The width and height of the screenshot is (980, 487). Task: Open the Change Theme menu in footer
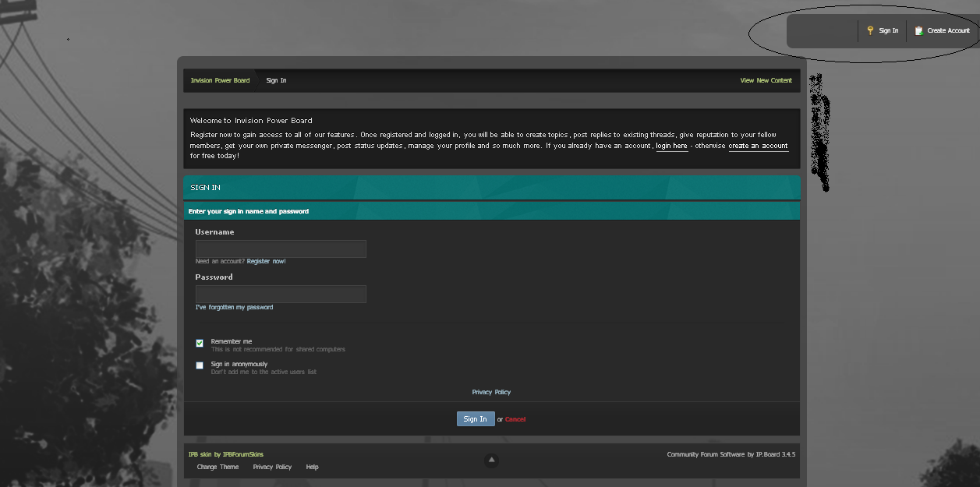tap(218, 467)
